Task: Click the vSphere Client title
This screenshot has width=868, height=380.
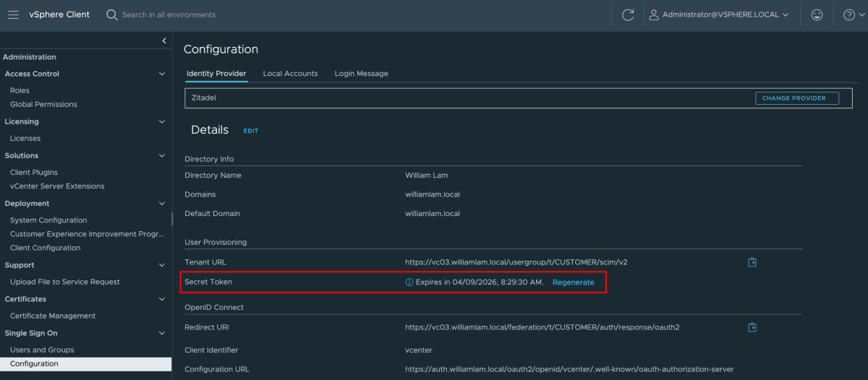Action: pyautogui.click(x=59, y=14)
